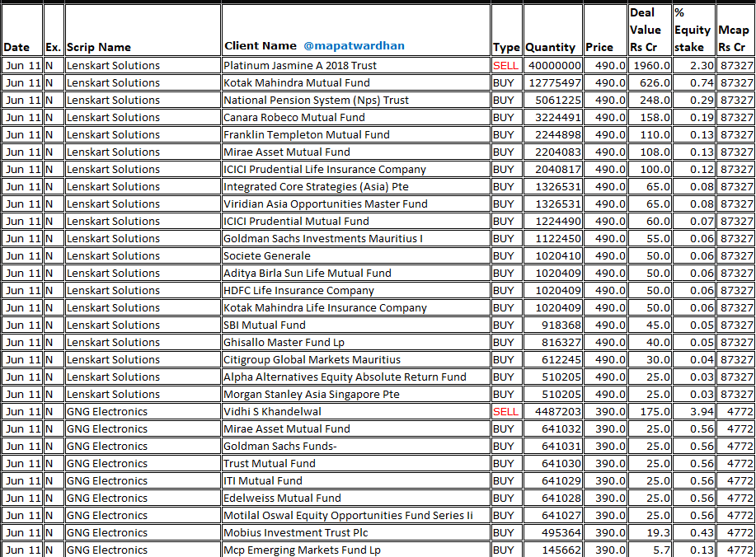Click quantity 4487203 cell
The width and height of the screenshot is (756, 557).
coord(553,412)
